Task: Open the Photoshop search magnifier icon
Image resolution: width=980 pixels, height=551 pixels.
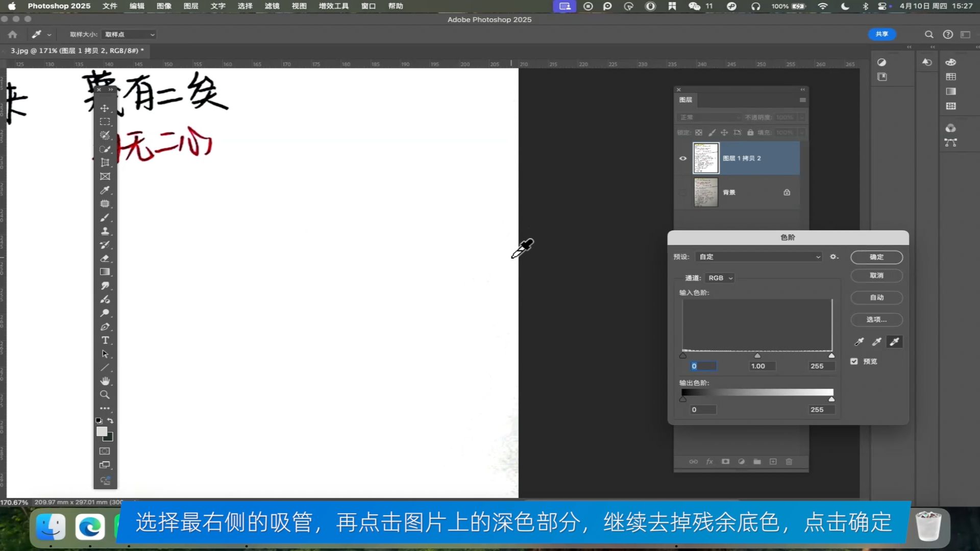Action: 929,35
